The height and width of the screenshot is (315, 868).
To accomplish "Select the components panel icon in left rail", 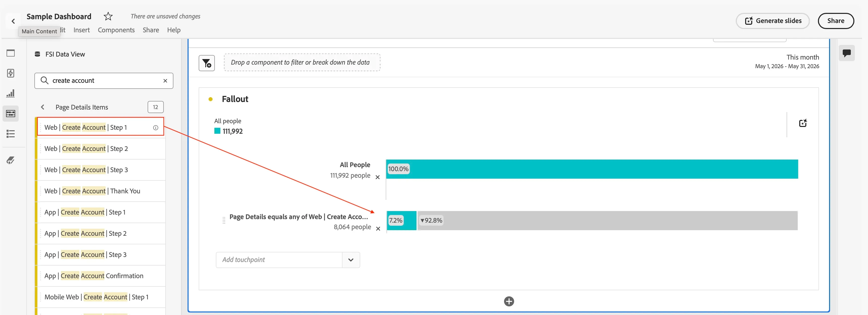I will 10,113.
